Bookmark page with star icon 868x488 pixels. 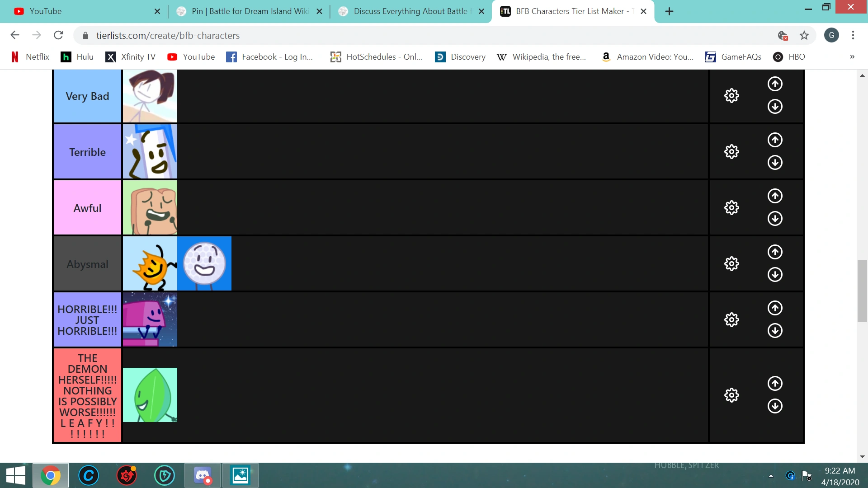pos(804,35)
